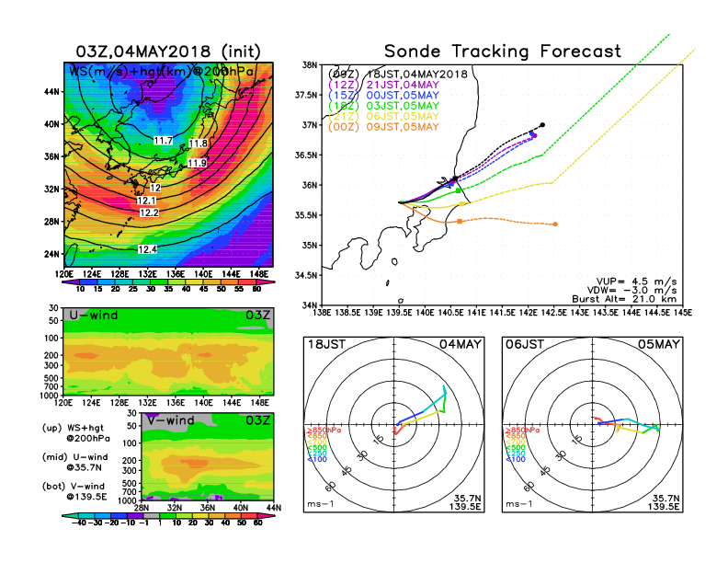Pick the gray swatch between -1 and 1
The height and width of the screenshot is (563, 728).
[151, 515]
